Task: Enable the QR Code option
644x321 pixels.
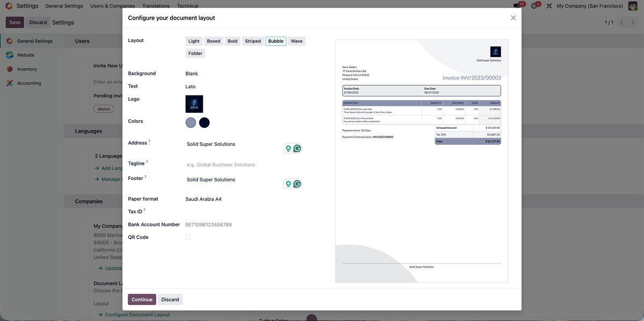Action: [x=187, y=236]
